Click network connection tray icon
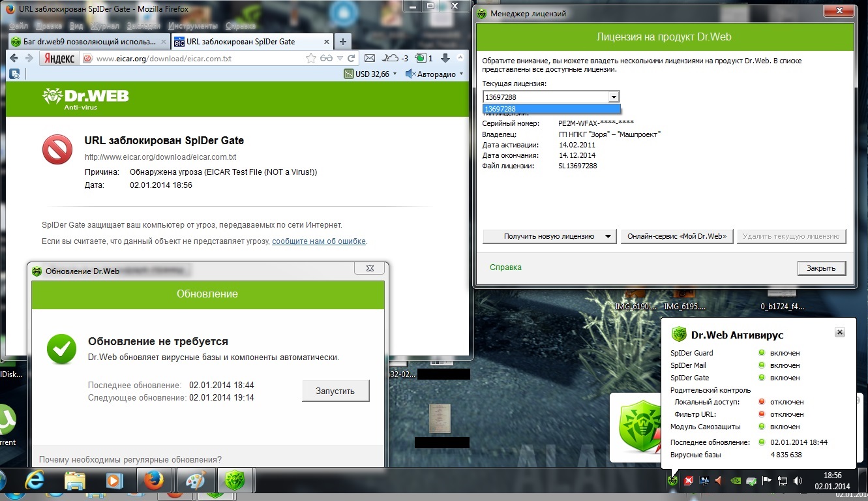 [782, 481]
